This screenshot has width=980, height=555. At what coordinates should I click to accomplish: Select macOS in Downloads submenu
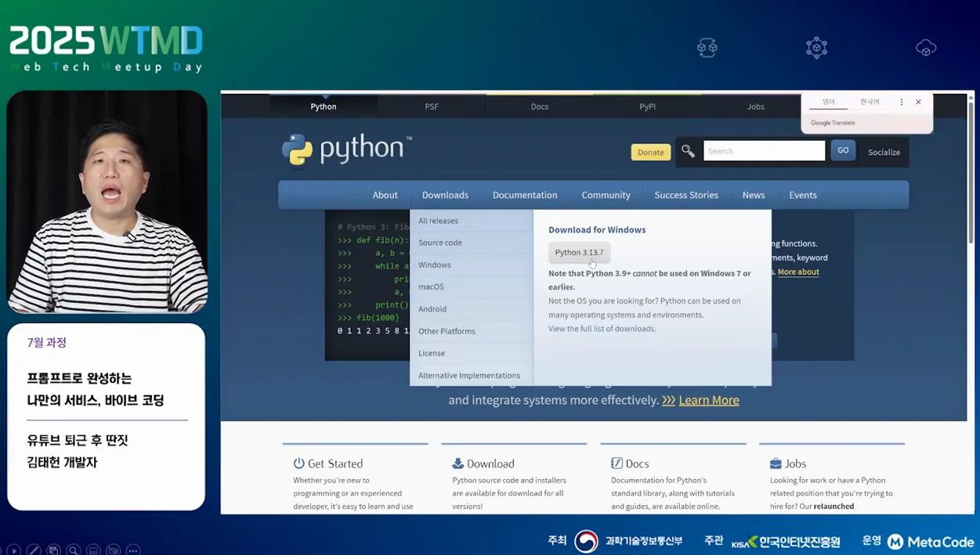[x=471, y=287]
